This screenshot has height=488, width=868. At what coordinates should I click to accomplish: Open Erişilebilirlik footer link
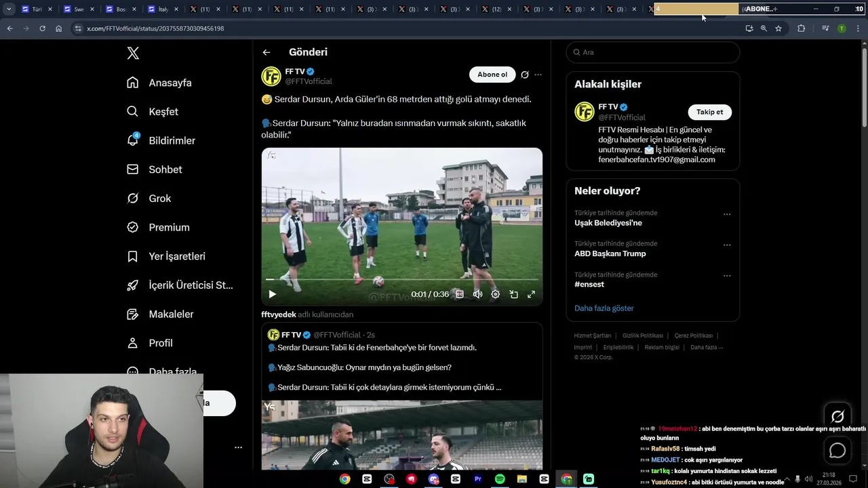618,347
